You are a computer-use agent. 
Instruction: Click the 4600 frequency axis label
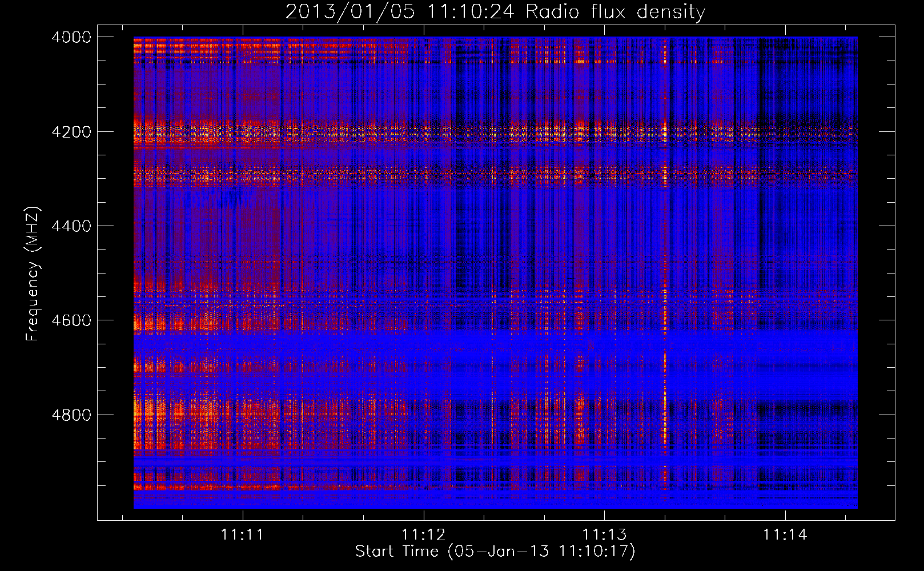point(71,320)
